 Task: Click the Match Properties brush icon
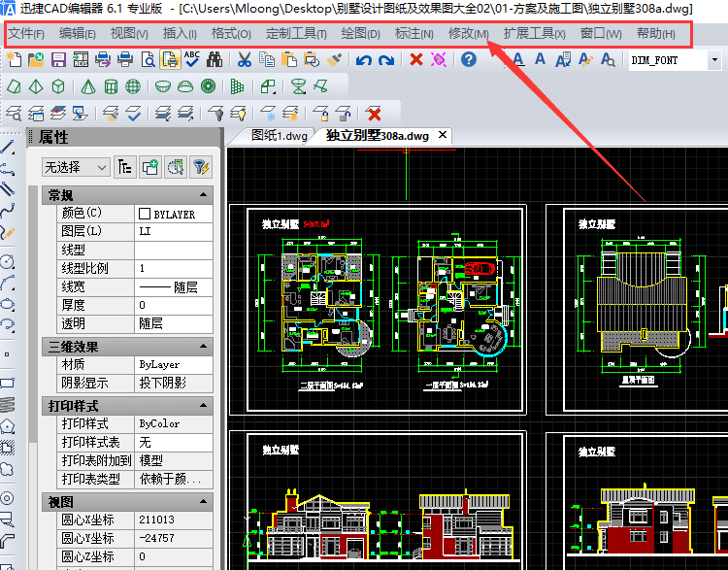pyautogui.click(x=334, y=59)
